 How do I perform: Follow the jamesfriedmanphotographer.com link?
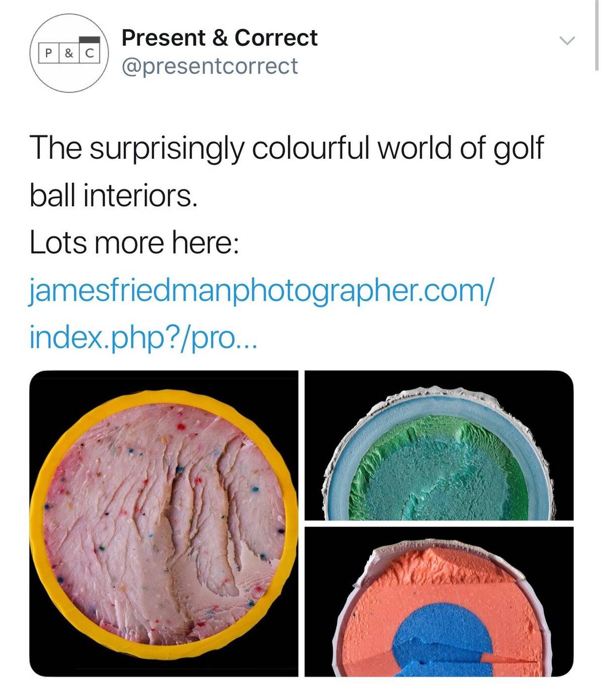coord(261,290)
